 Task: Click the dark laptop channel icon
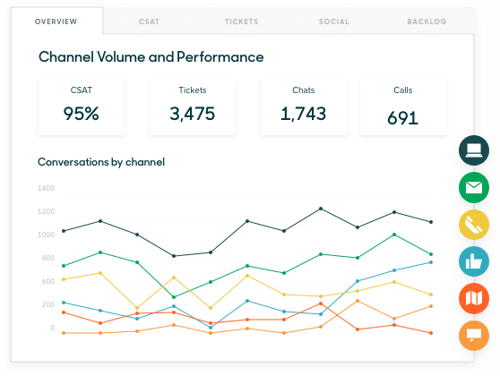coord(474,150)
